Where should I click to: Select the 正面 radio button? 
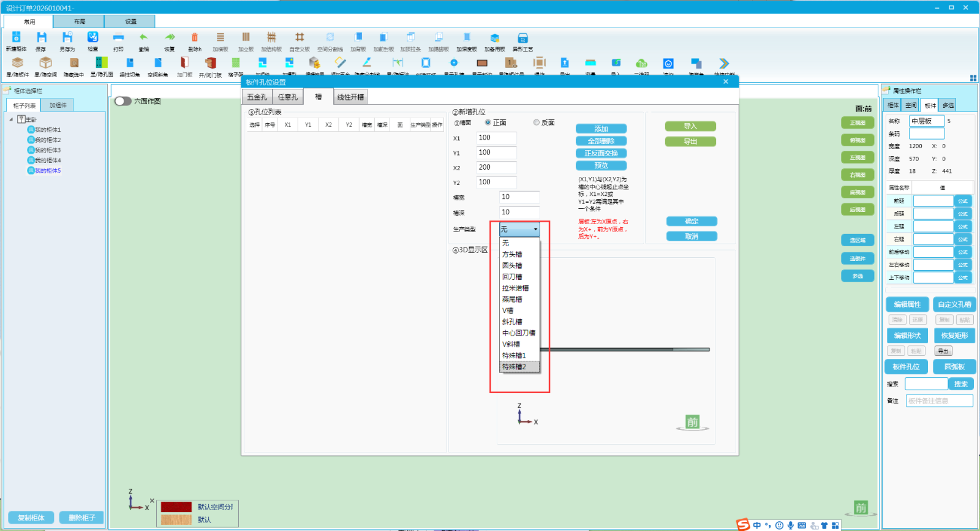pyautogui.click(x=488, y=122)
